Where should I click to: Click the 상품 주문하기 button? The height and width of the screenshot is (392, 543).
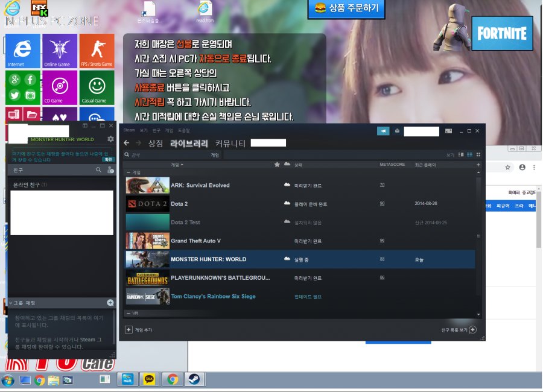(x=346, y=8)
